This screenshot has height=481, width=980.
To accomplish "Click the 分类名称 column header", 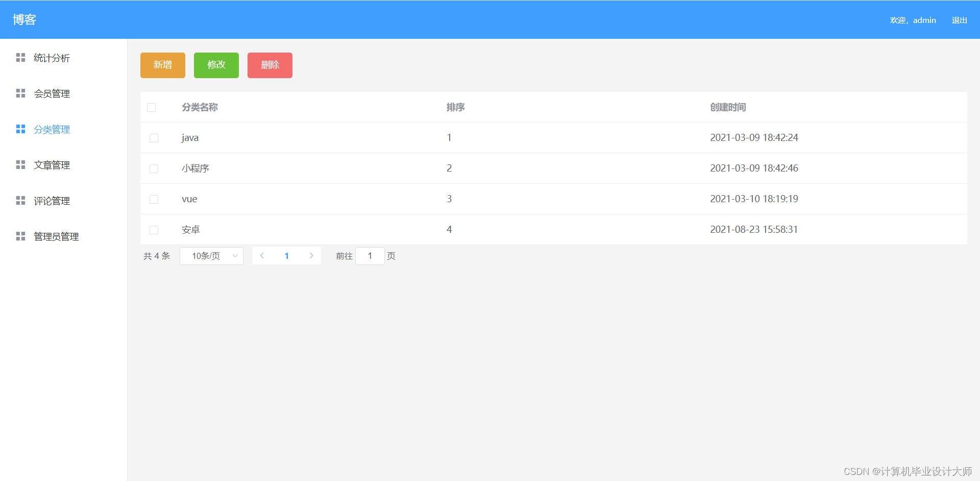I will pyautogui.click(x=200, y=107).
